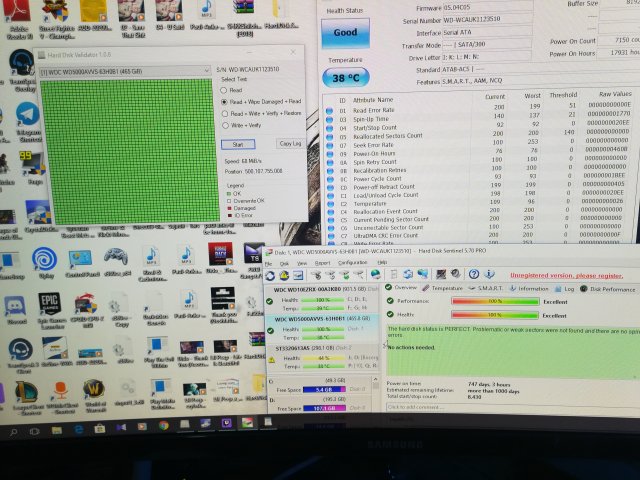Launch the Epic Games Launcher shortcut
Screen dimensions: 640x480
point(48,302)
